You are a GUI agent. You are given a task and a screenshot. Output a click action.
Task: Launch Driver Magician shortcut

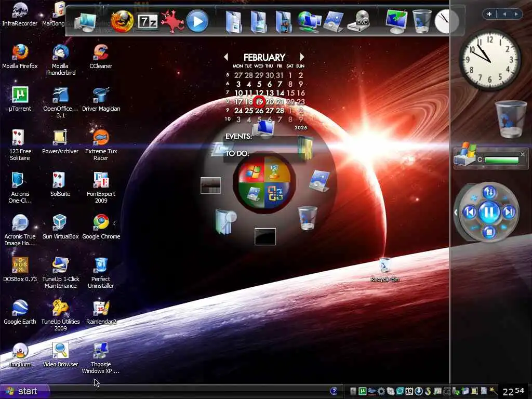pos(101,99)
